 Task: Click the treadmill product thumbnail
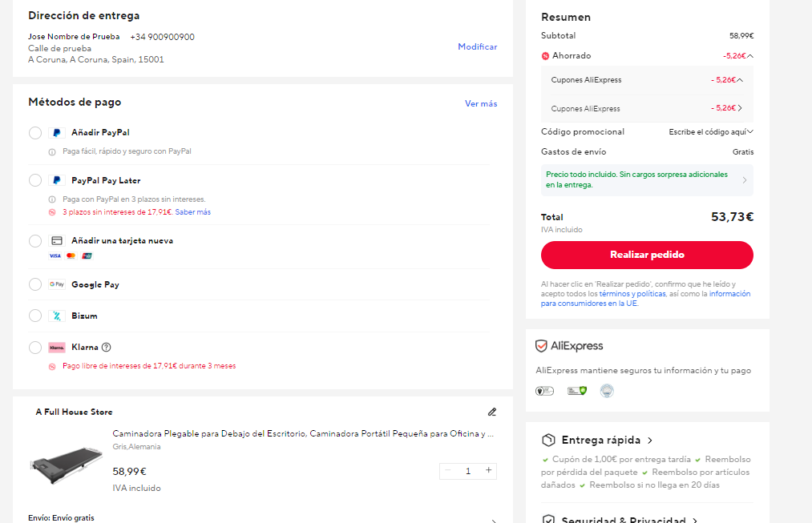(x=67, y=464)
